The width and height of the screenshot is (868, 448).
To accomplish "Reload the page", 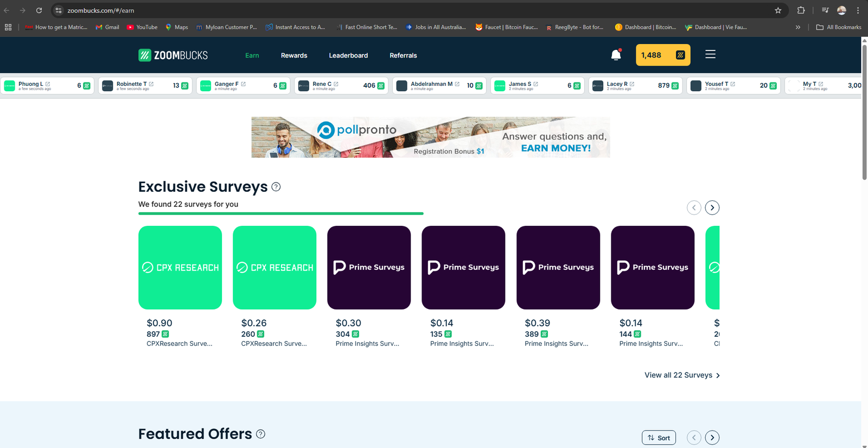I will click(x=39, y=10).
